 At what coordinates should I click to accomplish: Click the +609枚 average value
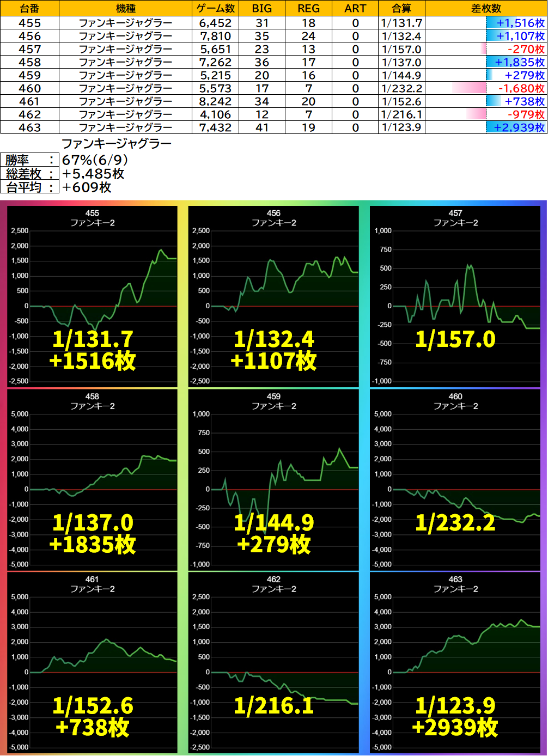87,187
